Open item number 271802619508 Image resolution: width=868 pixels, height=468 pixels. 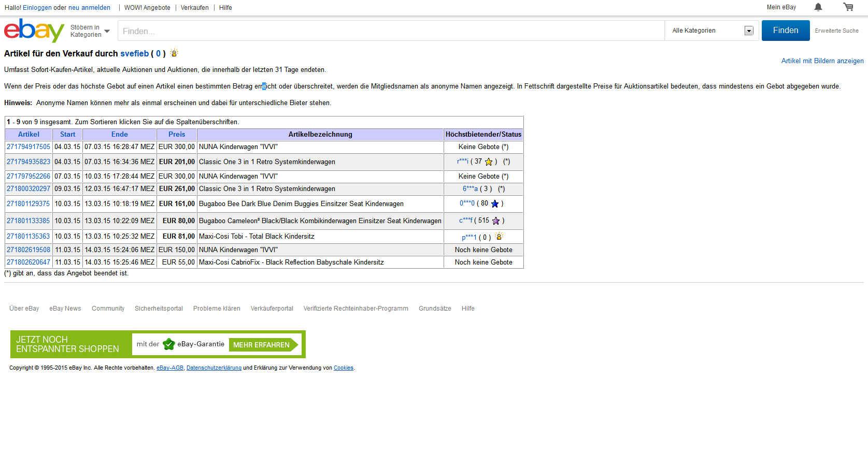pos(29,250)
